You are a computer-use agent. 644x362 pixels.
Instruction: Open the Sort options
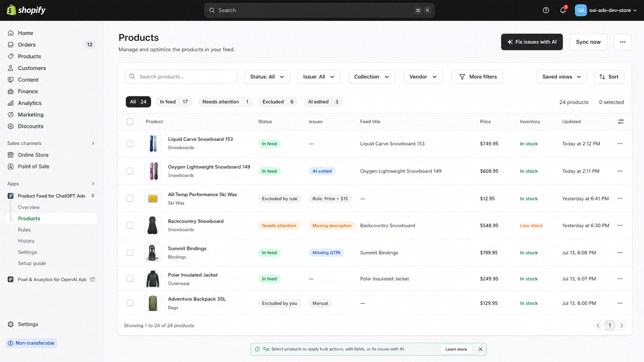(x=609, y=77)
